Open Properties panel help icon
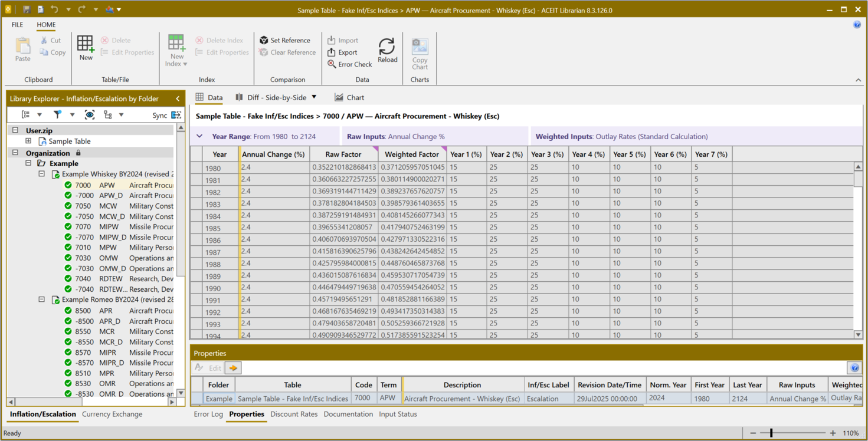This screenshot has height=441, width=868. pos(854,368)
